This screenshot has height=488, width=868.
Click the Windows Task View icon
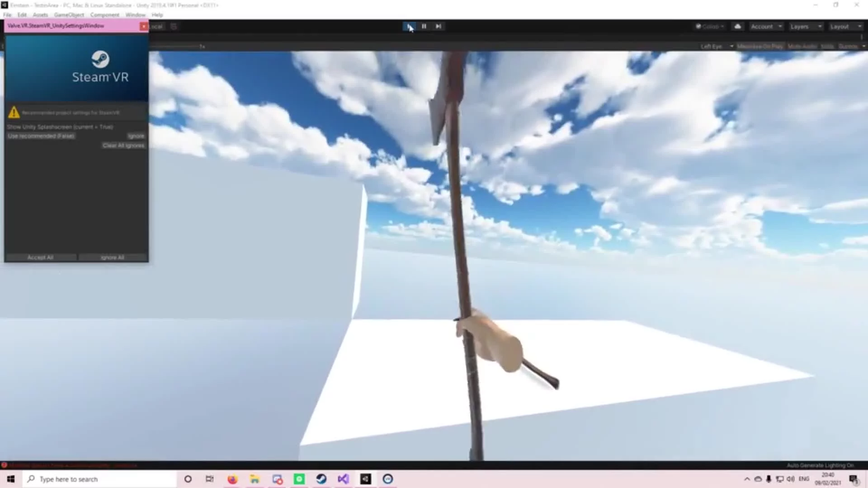coord(209,479)
